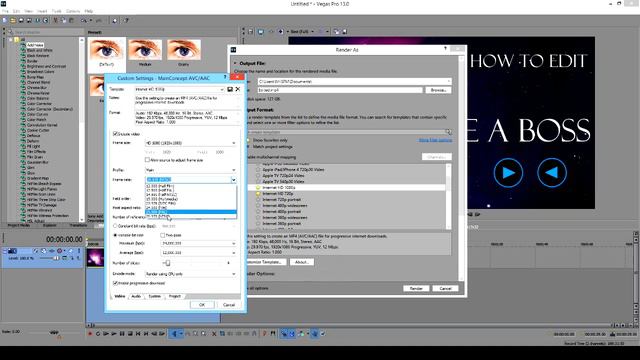This screenshot has height=360, width=640.
Task: Close the Frame rate dropdown with its arrow
Action: [x=233, y=180]
